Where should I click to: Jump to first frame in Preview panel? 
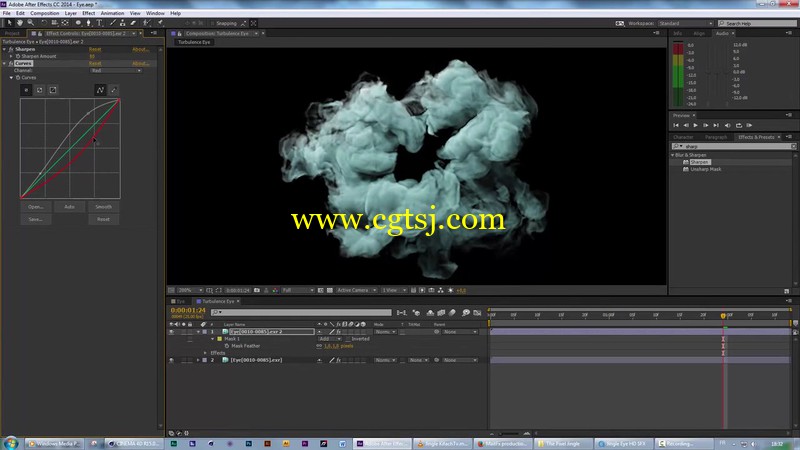point(676,126)
